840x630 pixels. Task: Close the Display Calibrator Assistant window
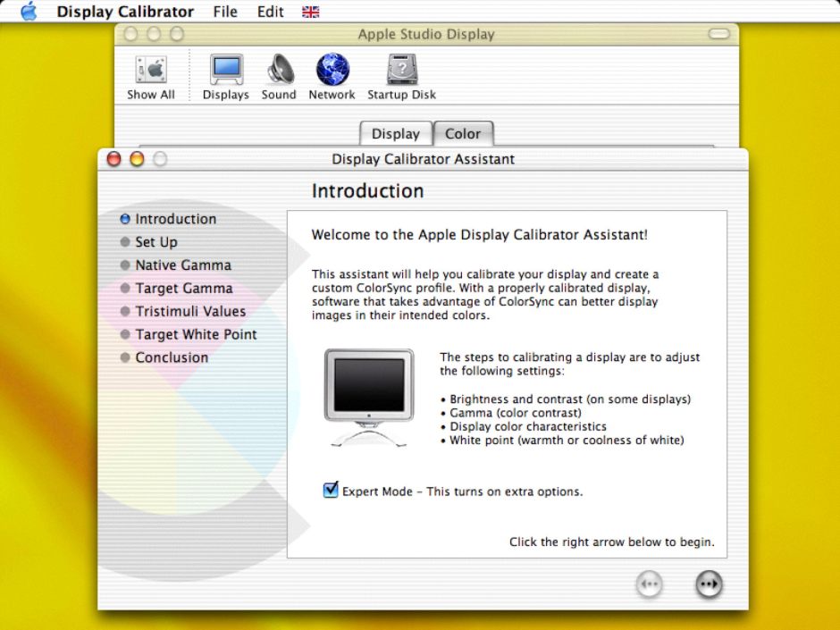pyautogui.click(x=114, y=159)
